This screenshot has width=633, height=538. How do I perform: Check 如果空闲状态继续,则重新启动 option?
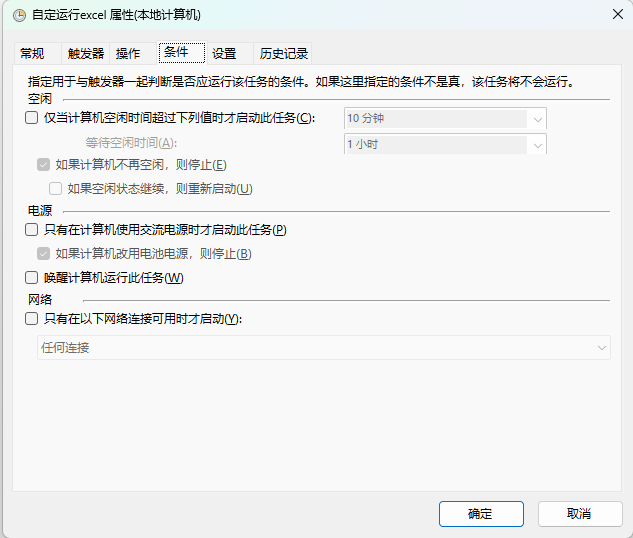coord(55,188)
